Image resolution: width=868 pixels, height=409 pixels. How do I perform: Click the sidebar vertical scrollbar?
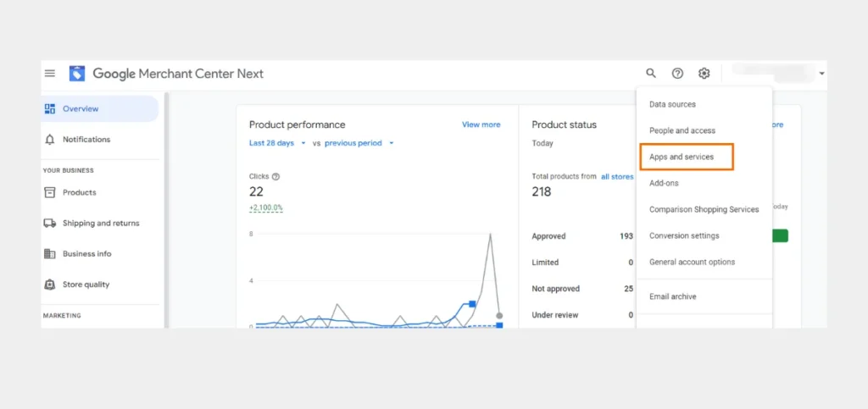(167, 210)
